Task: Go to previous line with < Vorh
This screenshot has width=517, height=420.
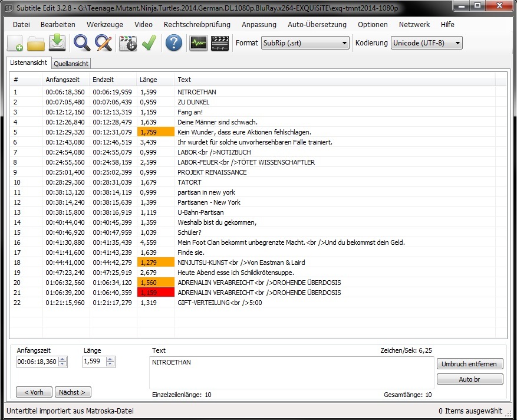Action: (34, 392)
